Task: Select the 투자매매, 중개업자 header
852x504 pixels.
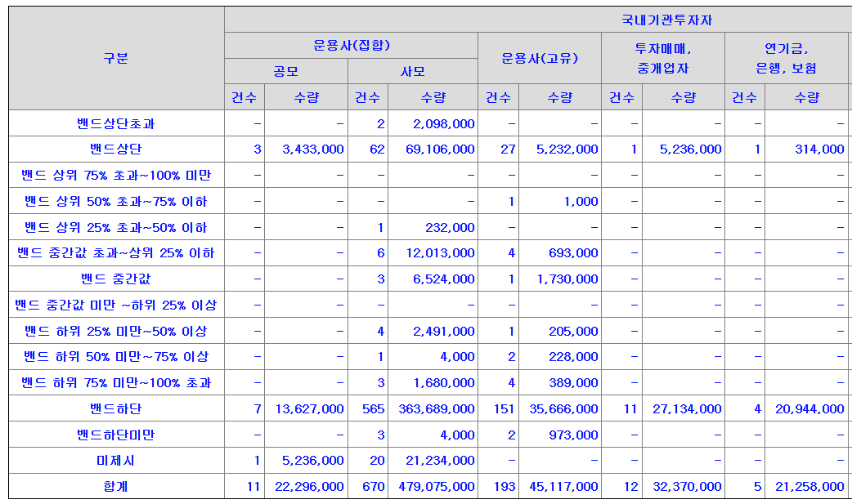Action: 663,58
